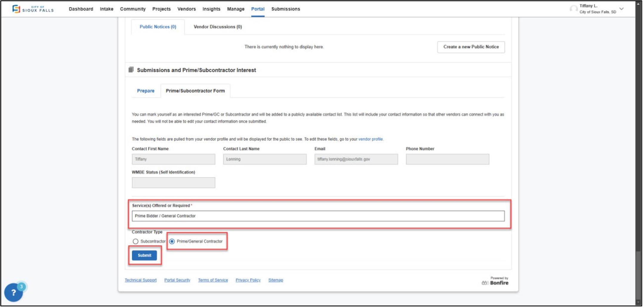Open the Manage menu
Image resolution: width=644 pixels, height=308 pixels.
click(x=236, y=9)
